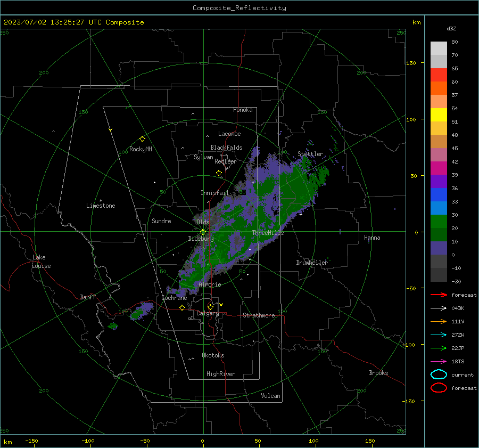
Task: Select the orange 60 dBZ swatch
Action: click(x=439, y=88)
